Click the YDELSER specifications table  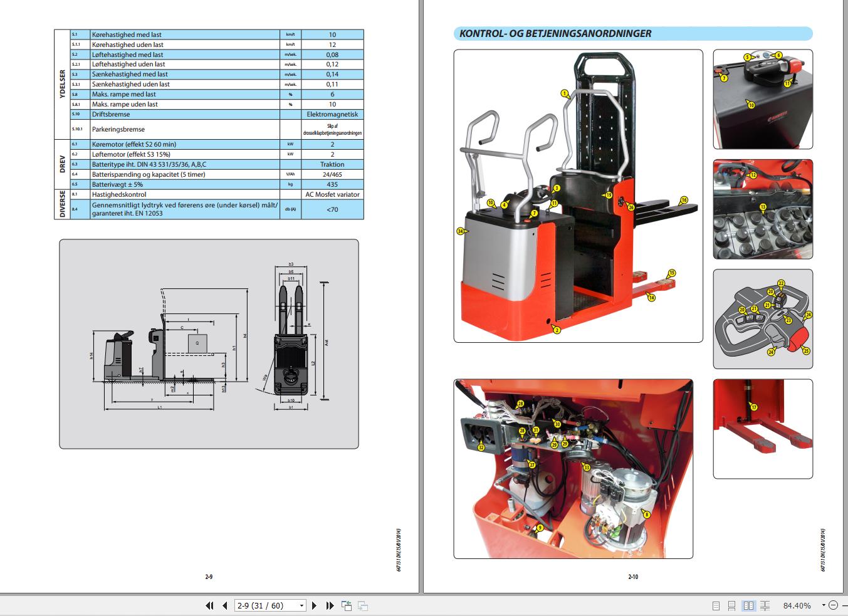click(x=207, y=88)
